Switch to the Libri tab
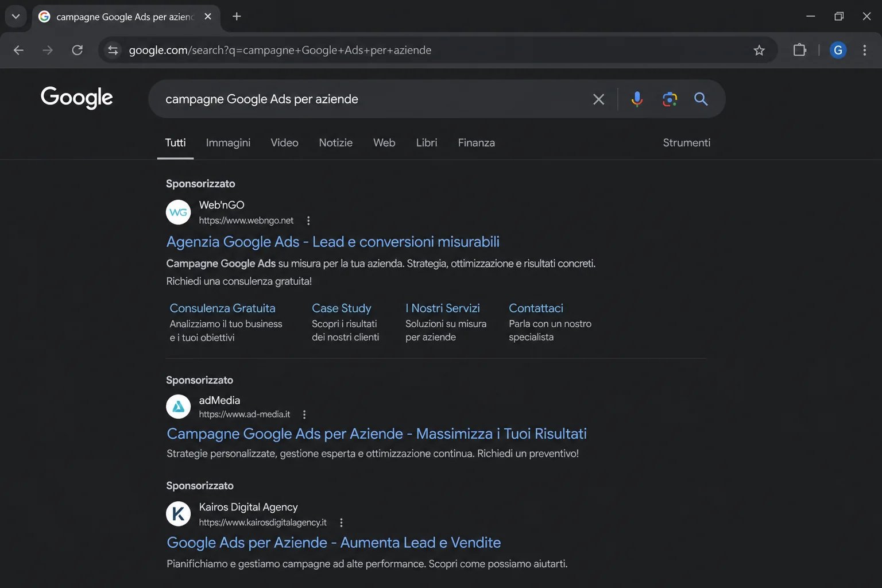882x588 pixels. [427, 142]
